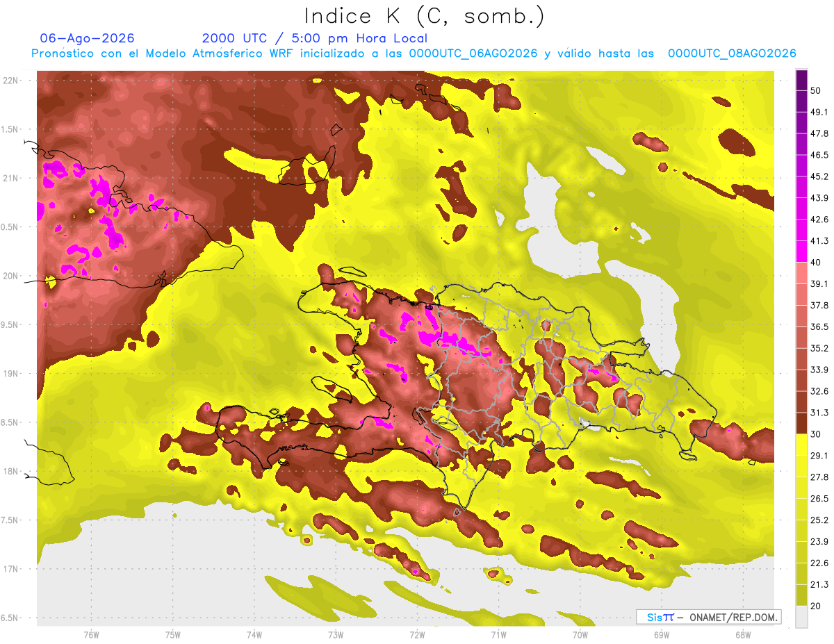Screen dimensions: 834x644
Task: Click the longitude axis label '72W'
Action: pyautogui.click(x=417, y=634)
